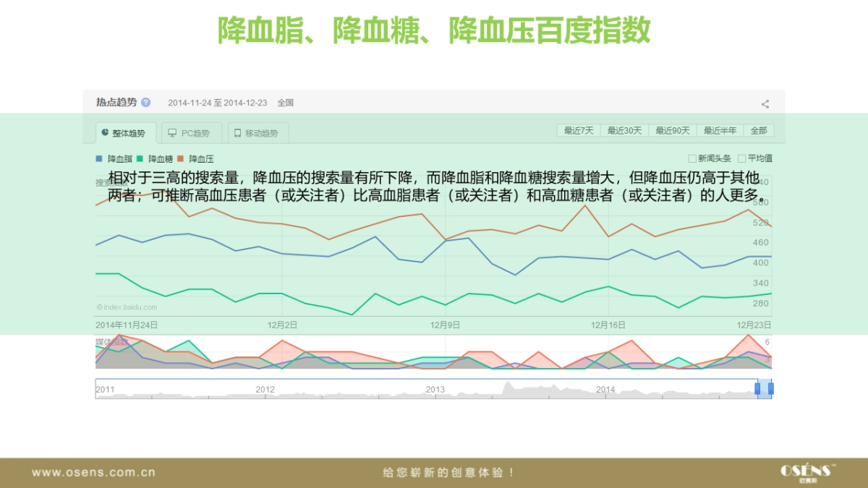
Task: Select the 最近7天 time range
Action: (579, 131)
